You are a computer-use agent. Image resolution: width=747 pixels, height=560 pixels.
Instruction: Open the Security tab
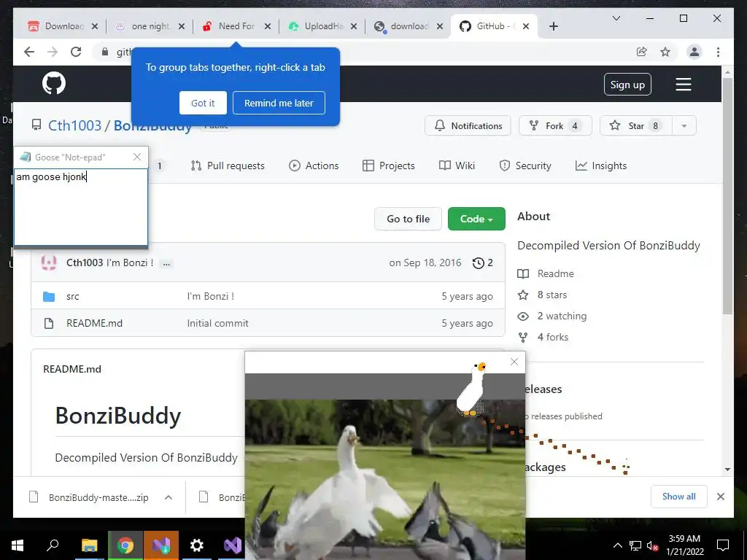pos(525,166)
